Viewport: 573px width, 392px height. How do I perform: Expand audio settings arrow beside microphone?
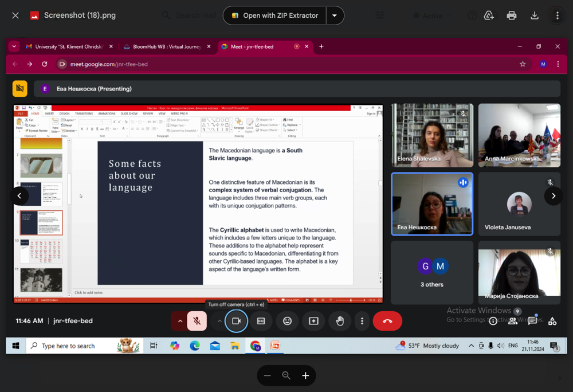tap(180, 321)
